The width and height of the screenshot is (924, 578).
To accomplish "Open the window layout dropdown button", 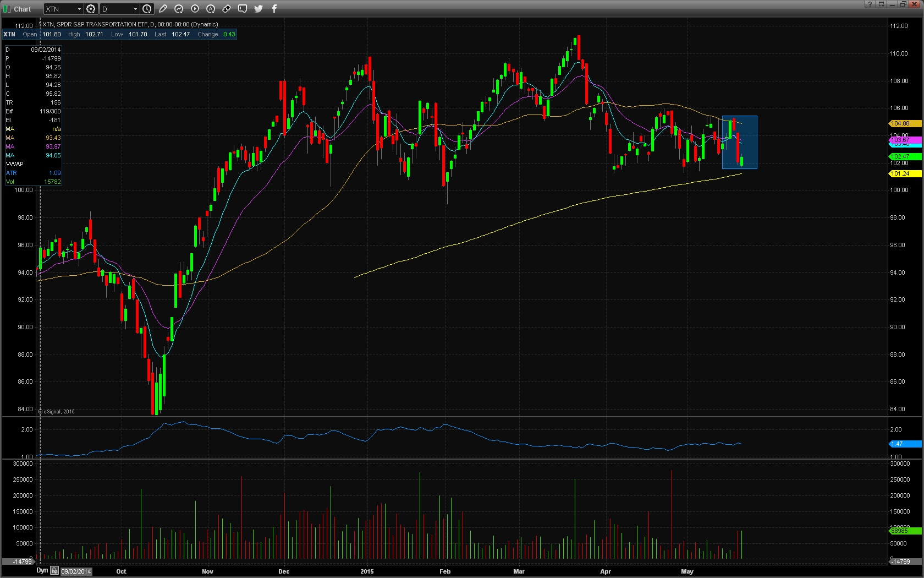I will (881, 4).
